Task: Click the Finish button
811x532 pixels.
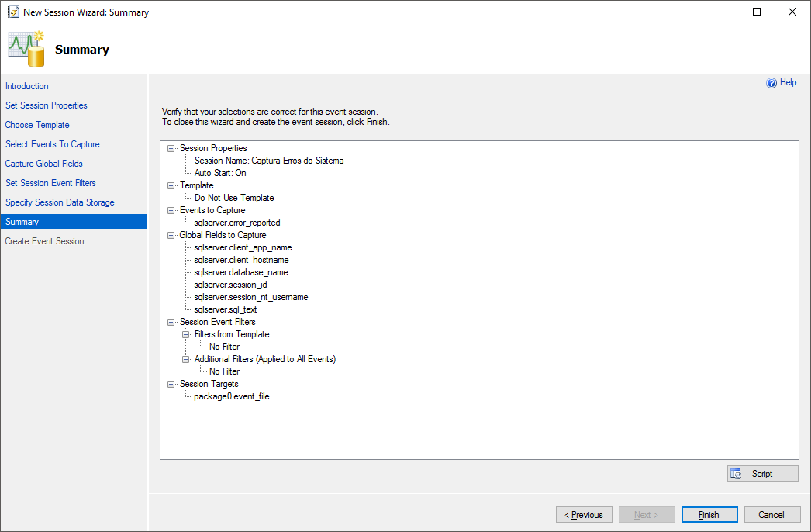Action: point(709,515)
